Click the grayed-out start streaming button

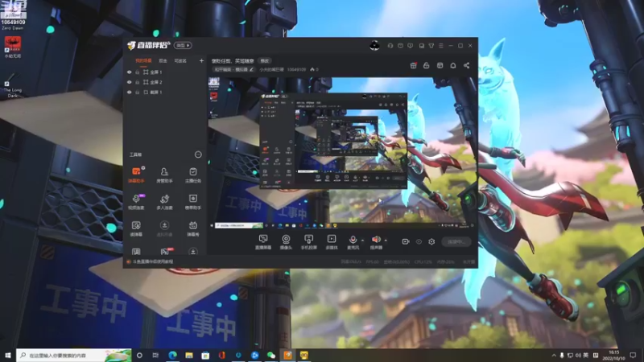(456, 242)
